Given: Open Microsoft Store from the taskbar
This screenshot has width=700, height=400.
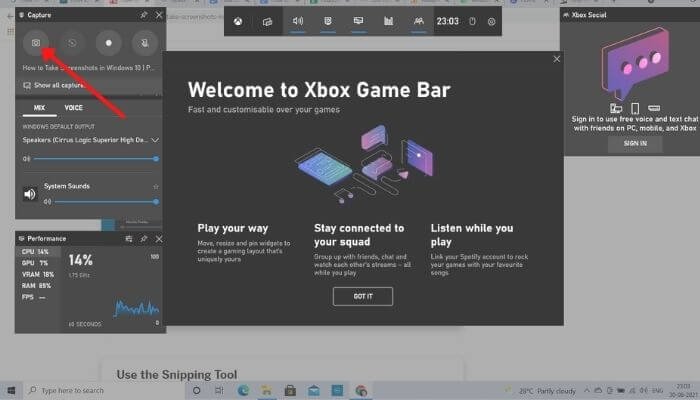Looking at the screenshot, I should (x=290, y=391).
